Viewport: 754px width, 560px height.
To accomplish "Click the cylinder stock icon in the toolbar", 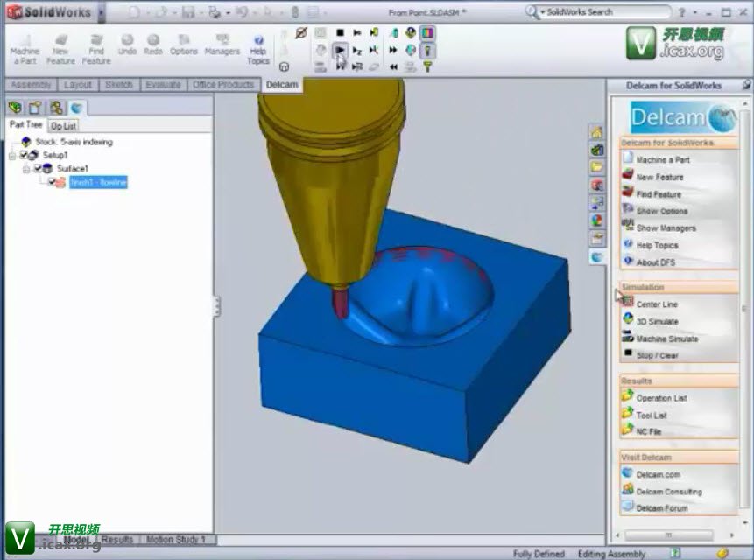I will click(285, 66).
